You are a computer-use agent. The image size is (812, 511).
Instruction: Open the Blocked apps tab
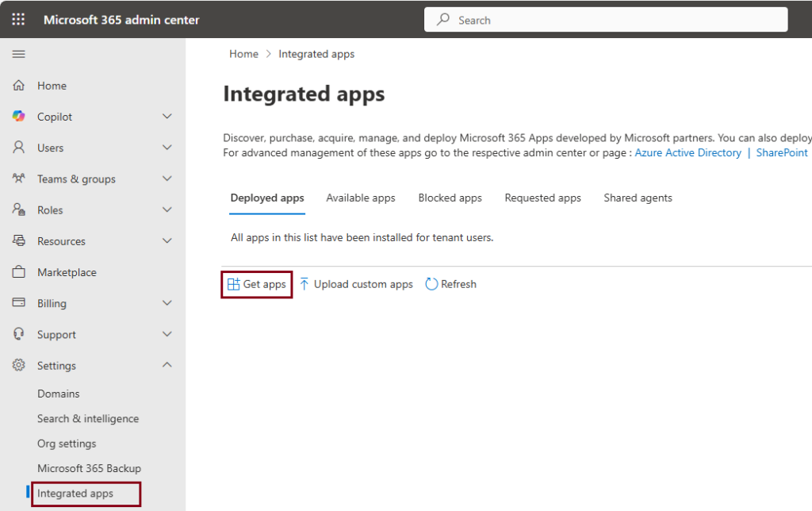tap(450, 198)
